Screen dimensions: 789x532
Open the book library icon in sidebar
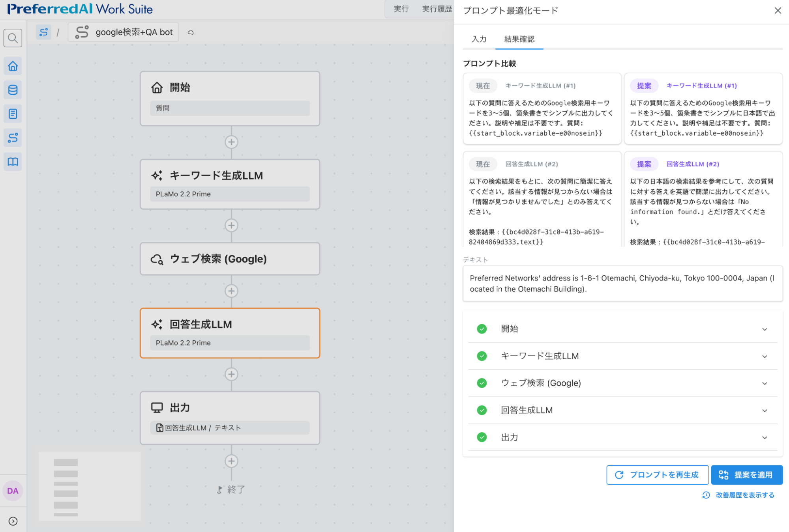pyautogui.click(x=13, y=162)
